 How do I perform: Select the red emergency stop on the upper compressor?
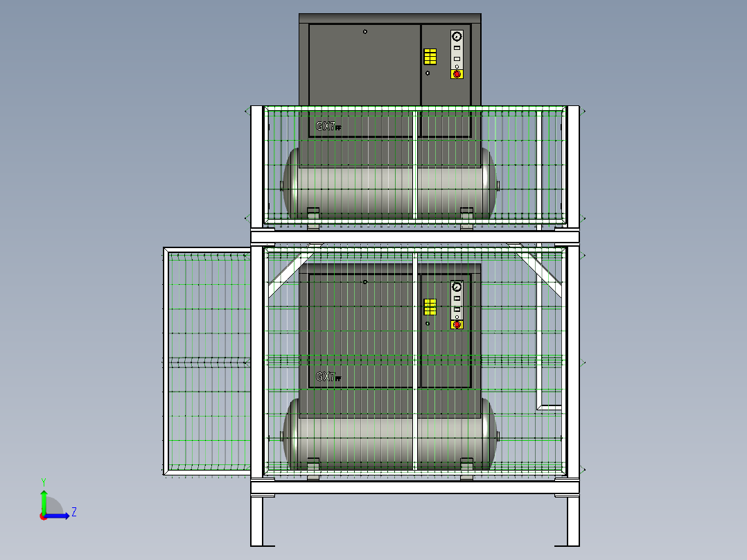[457, 74]
